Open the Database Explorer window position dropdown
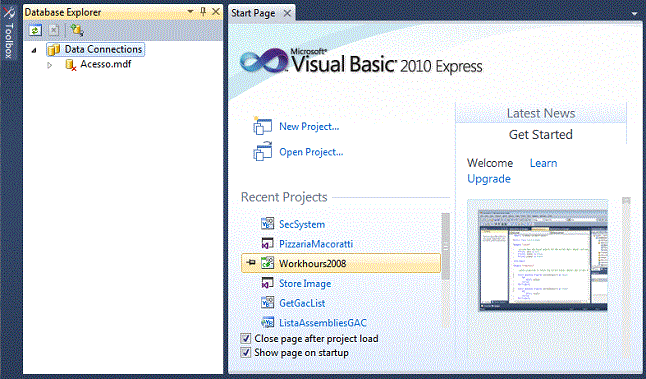 [190, 12]
